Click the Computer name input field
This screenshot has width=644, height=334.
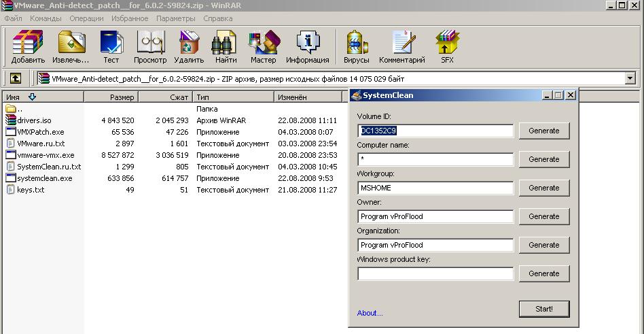435,159
